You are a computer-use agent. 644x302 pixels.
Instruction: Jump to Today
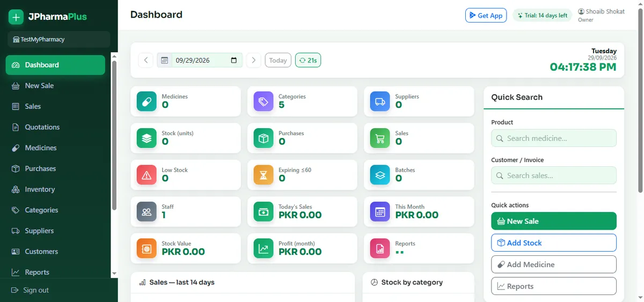(x=278, y=60)
